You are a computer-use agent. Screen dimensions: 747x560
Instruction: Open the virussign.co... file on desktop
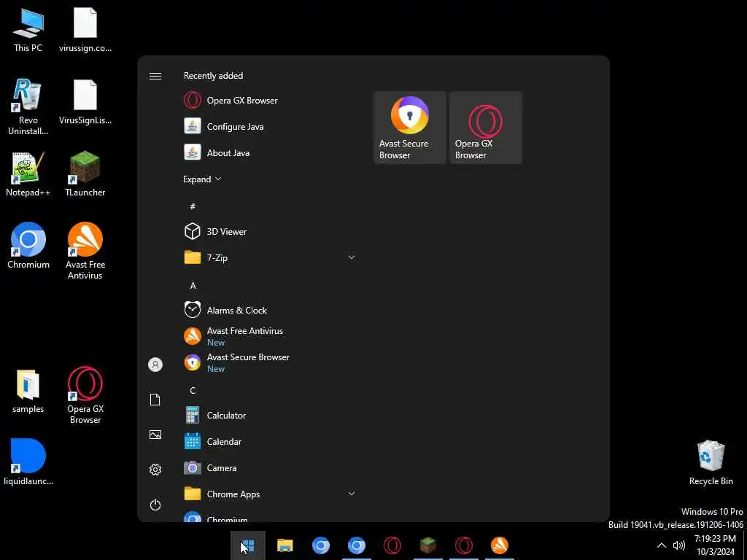coord(85,30)
